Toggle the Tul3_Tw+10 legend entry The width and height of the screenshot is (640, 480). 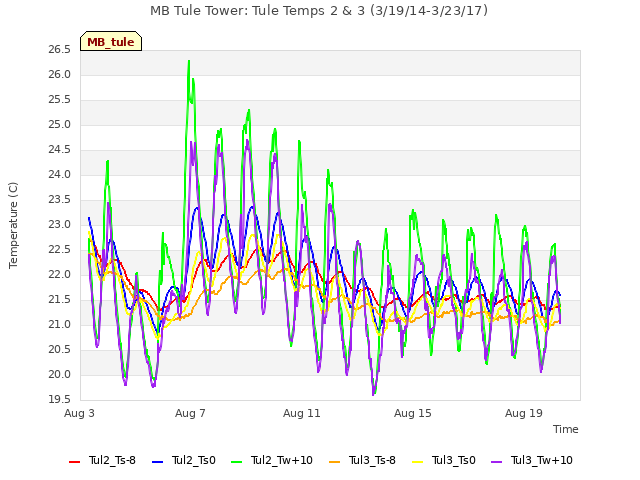[532, 461]
